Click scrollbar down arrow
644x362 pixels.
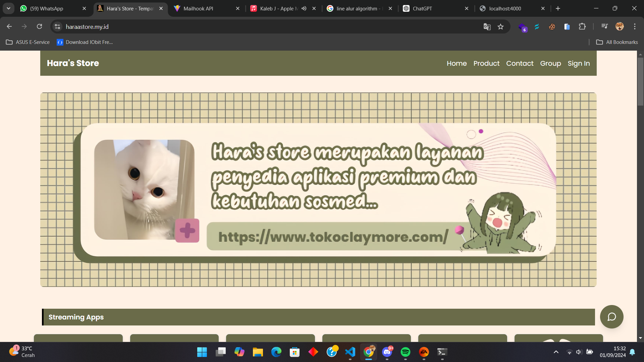click(640, 338)
